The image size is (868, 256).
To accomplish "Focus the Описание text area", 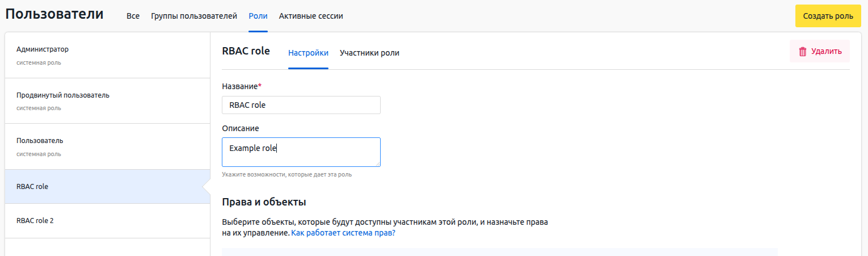I will coord(301,152).
